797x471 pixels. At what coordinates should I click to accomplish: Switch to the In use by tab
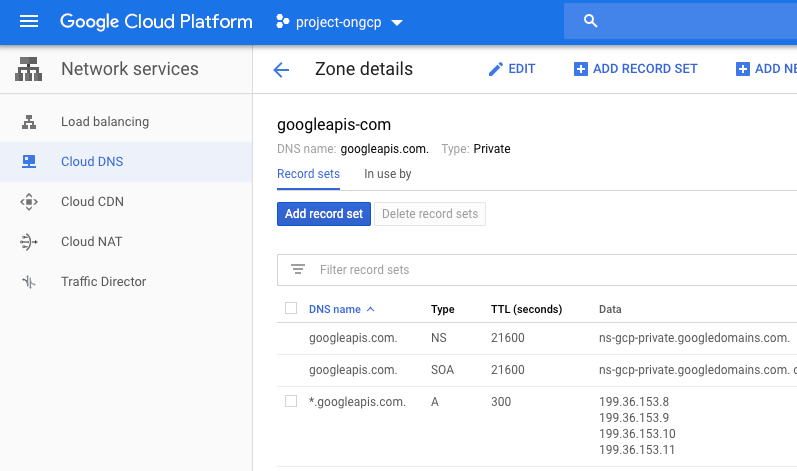pos(387,174)
